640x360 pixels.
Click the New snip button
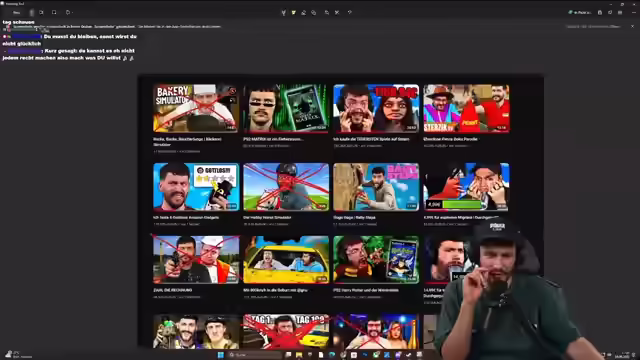pos(16,13)
